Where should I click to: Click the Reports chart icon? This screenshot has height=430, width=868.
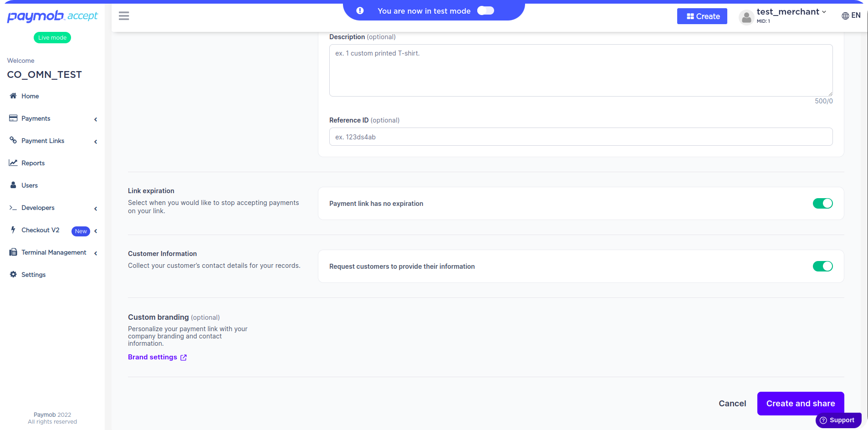click(x=13, y=162)
